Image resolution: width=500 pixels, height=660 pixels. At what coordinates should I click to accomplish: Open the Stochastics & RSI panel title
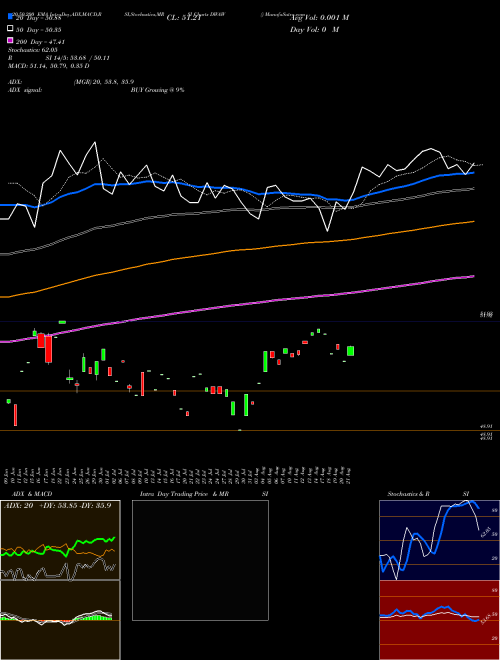pyautogui.click(x=428, y=494)
